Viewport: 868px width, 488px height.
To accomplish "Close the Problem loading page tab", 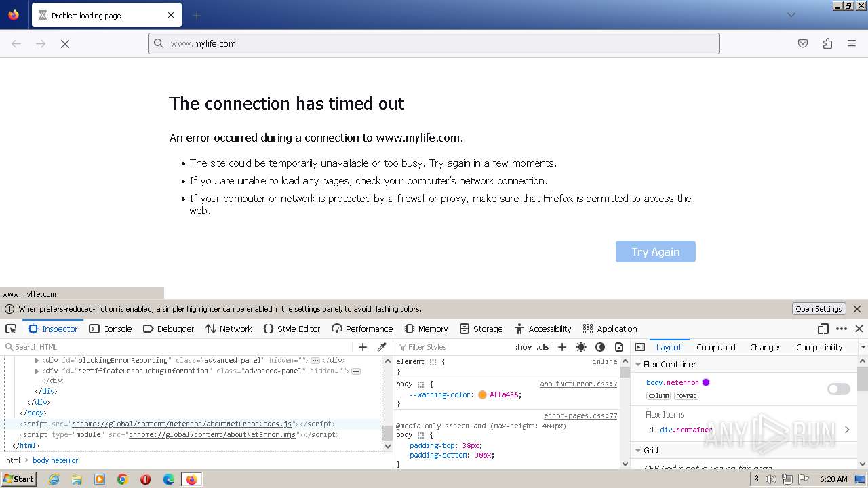I will (171, 15).
